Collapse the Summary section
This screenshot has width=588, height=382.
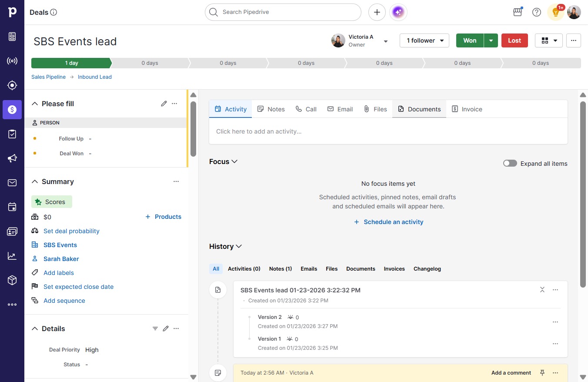coord(35,181)
